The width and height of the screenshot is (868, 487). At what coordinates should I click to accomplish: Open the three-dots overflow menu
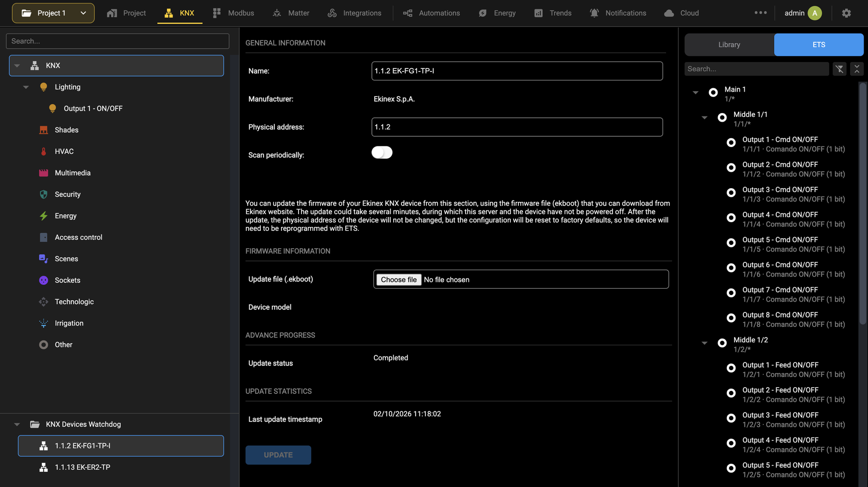[761, 13]
